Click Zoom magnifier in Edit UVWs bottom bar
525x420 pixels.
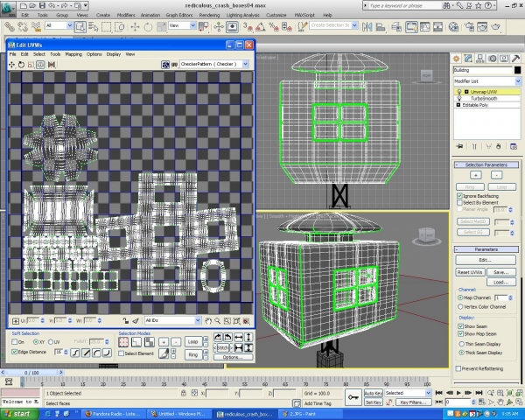pyautogui.click(x=218, y=321)
